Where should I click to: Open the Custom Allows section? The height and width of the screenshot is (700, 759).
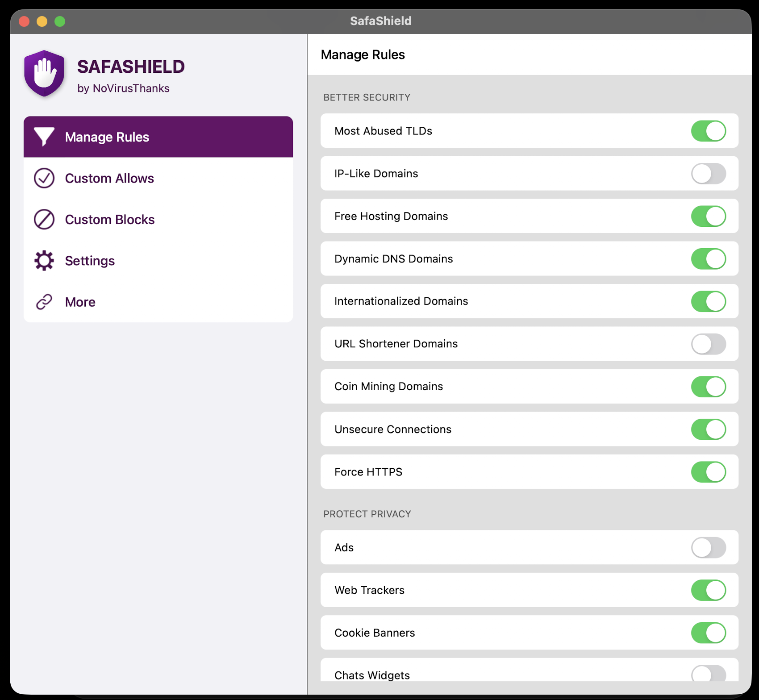158,178
